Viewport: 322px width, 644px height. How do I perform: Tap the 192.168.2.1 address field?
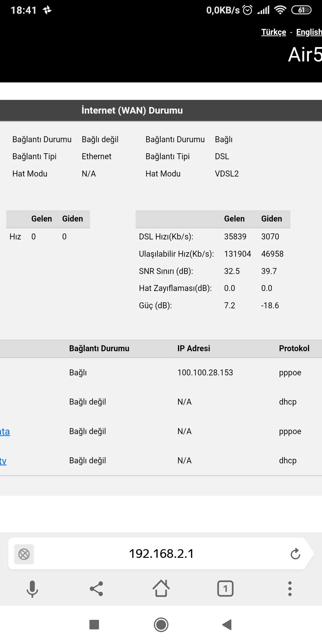[161, 554]
